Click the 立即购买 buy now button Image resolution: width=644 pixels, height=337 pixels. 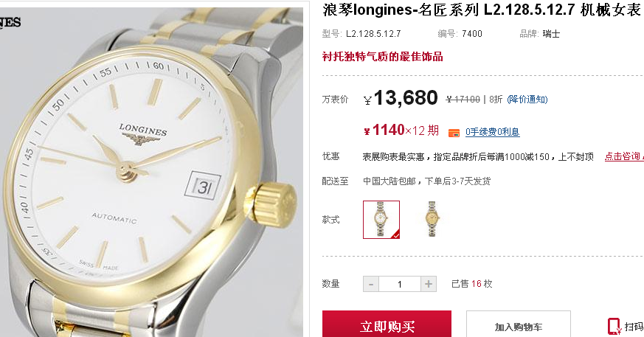[x=387, y=324]
